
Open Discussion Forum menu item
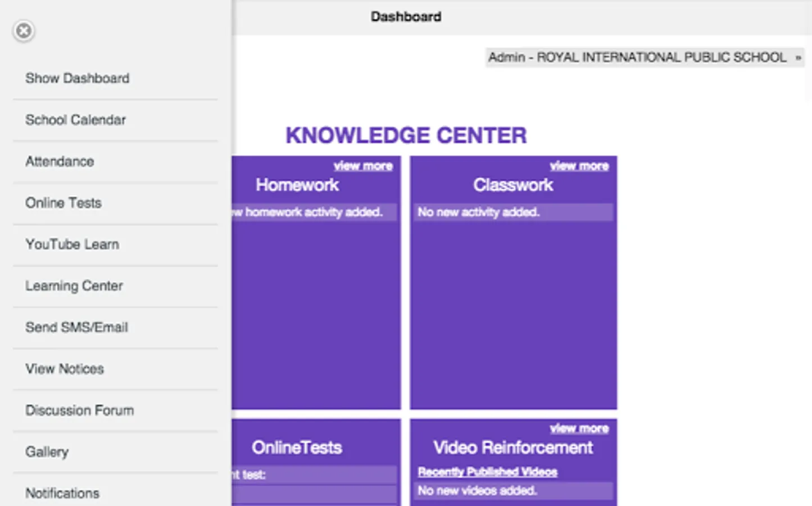[x=79, y=410]
